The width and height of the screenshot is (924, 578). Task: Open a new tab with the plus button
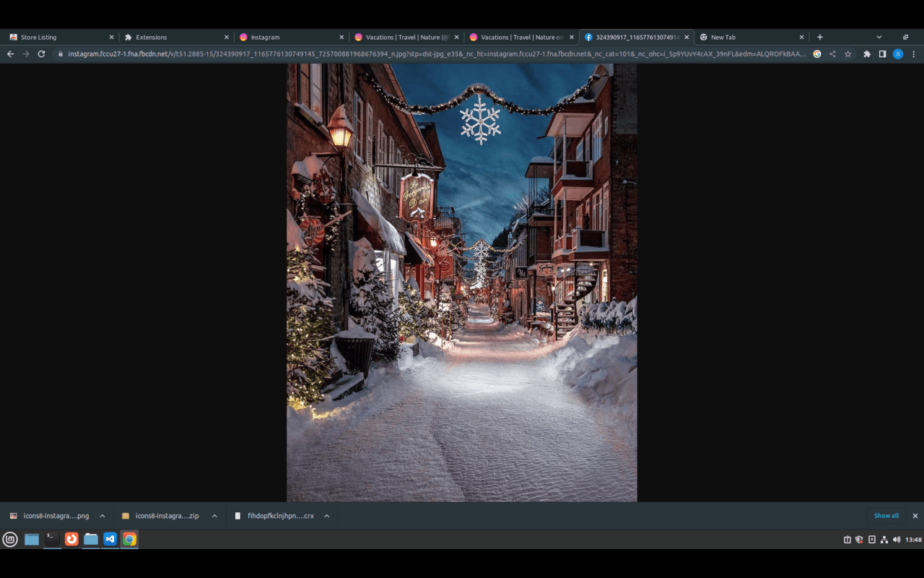(820, 37)
